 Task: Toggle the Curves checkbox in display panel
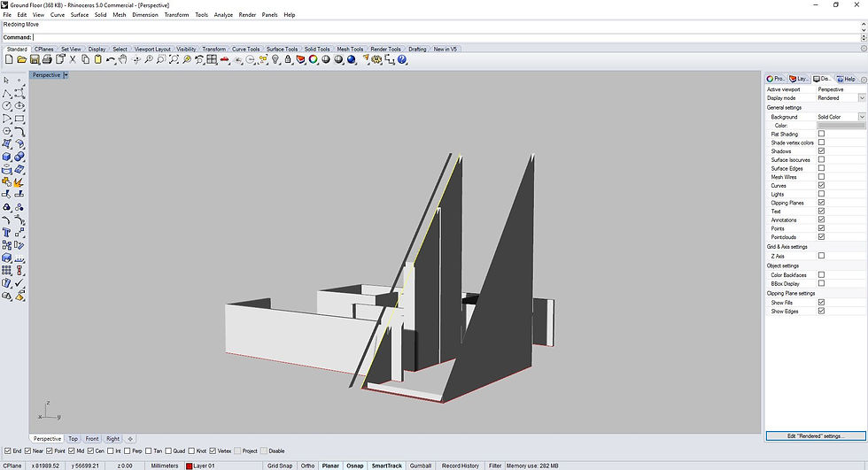pos(822,185)
